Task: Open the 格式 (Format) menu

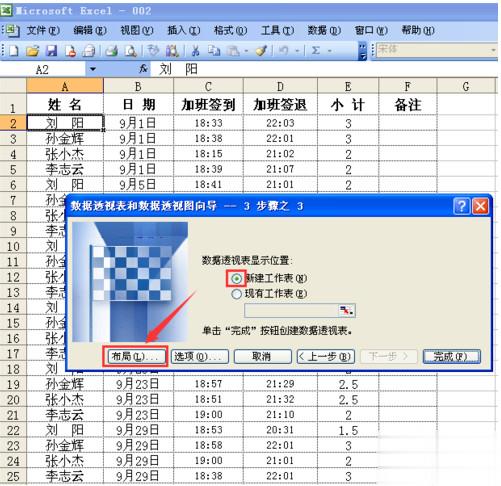Action: 230,30
